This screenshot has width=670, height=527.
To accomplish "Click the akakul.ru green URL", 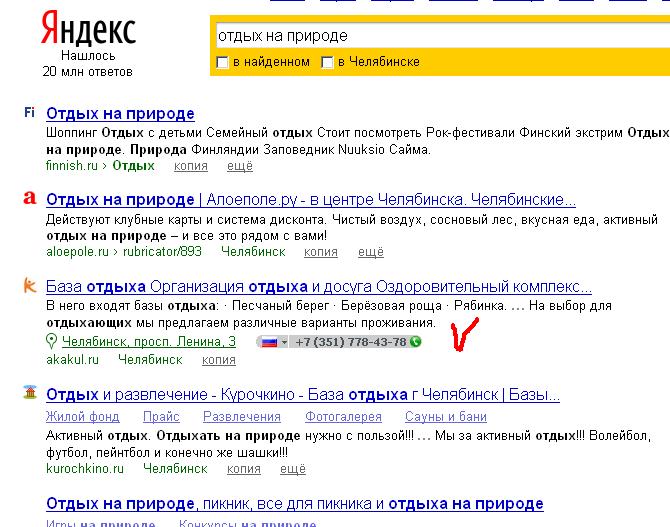I will 72,359.
